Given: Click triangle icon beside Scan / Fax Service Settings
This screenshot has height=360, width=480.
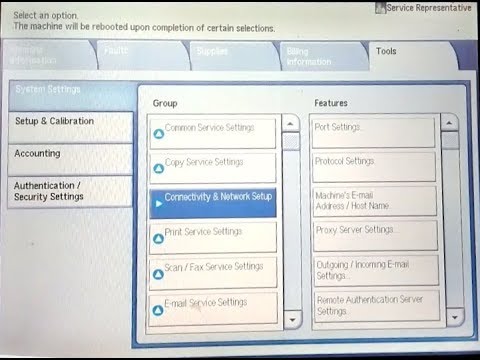Looking at the screenshot, I should [158, 274].
